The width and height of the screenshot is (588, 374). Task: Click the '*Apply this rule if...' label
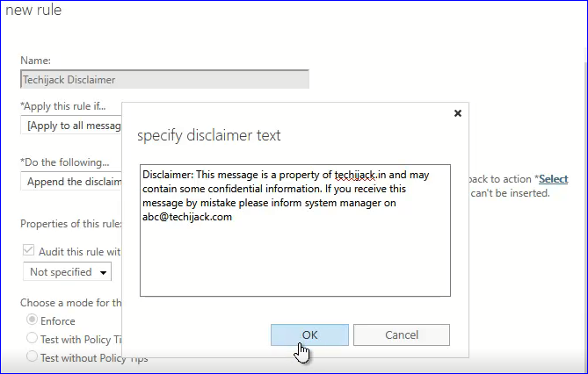click(63, 106)
